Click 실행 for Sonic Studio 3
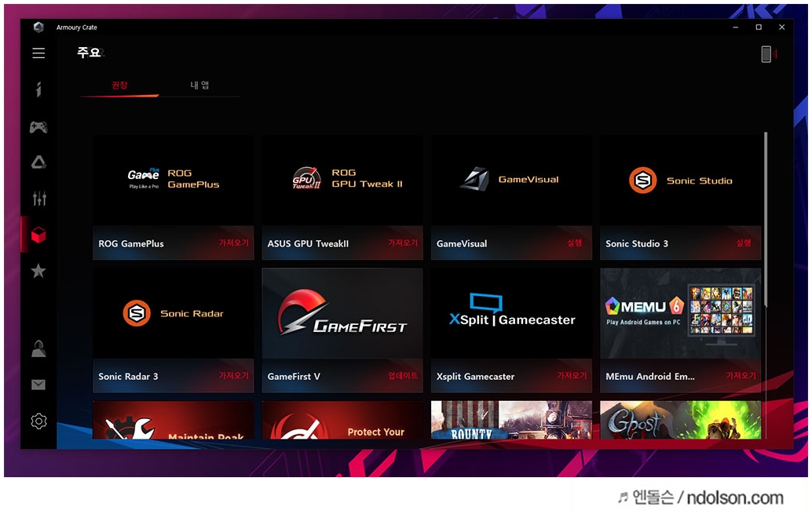The height and width of the screenshot is (518, 812). [x=744, y=243]
